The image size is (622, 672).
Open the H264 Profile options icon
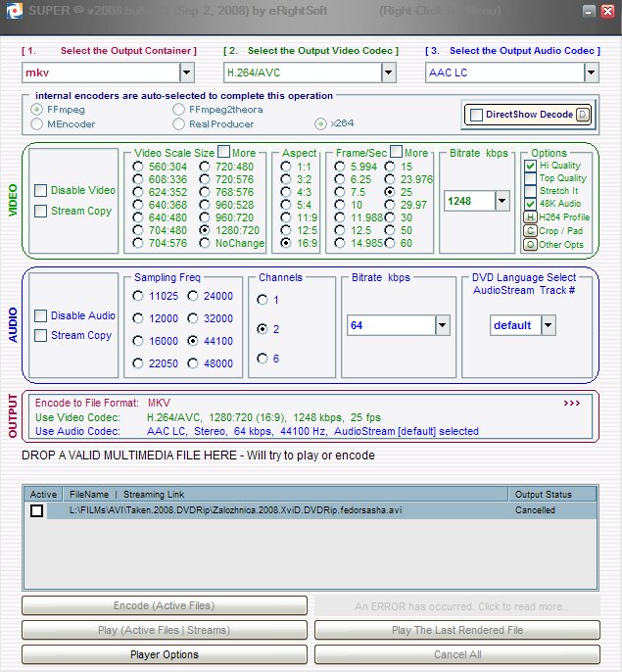click(x=530, y=217)
